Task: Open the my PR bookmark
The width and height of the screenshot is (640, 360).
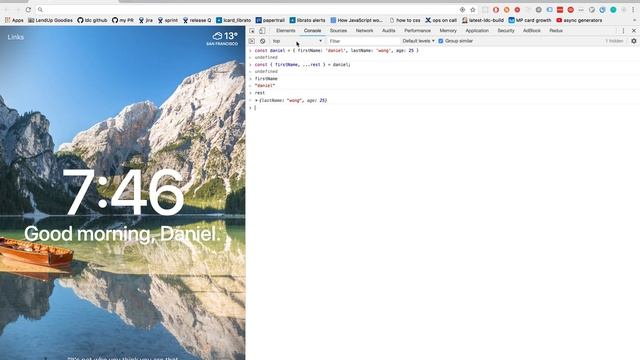Action: 123,20
